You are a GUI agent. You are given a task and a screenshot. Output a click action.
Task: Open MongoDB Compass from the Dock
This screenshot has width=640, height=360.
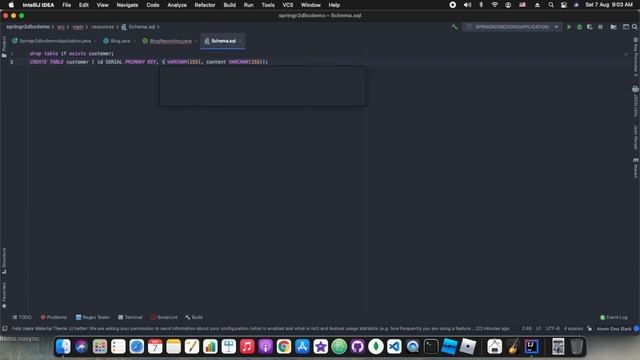[x=376, y=347]
